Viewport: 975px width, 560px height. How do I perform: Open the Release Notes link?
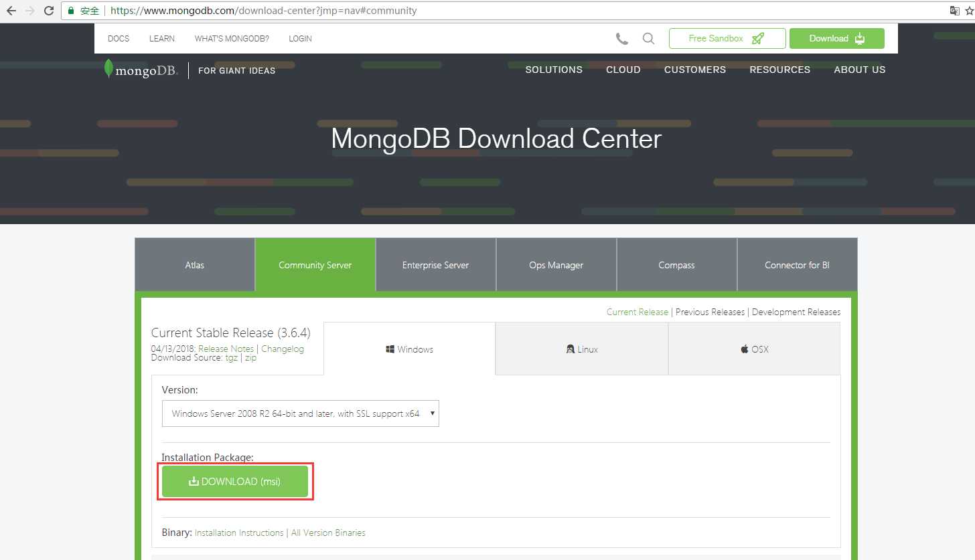[x=226, y=349]
